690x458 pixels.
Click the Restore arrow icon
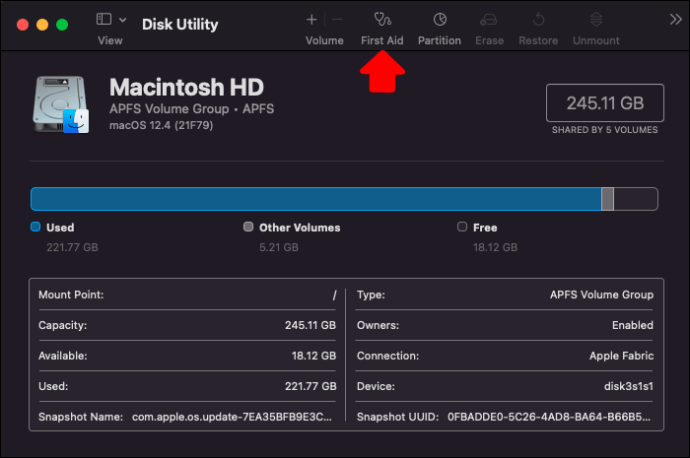tap(538, 19)
